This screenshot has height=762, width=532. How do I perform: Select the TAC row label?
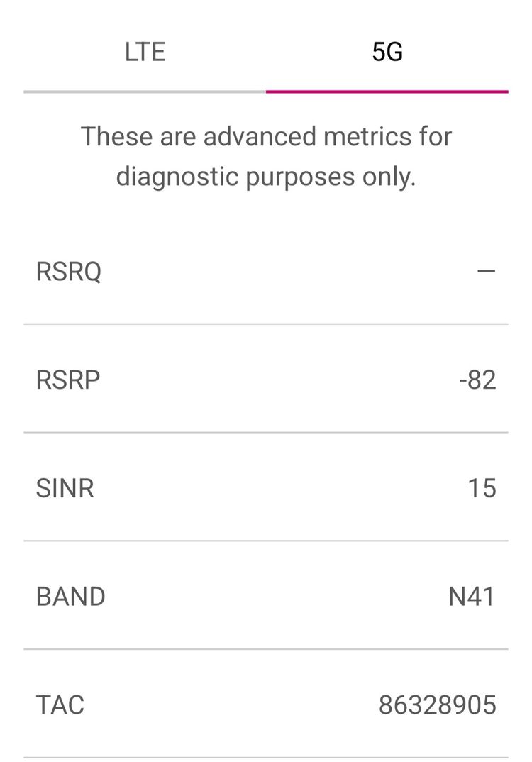pyautogui.click(x=60, y=705)
